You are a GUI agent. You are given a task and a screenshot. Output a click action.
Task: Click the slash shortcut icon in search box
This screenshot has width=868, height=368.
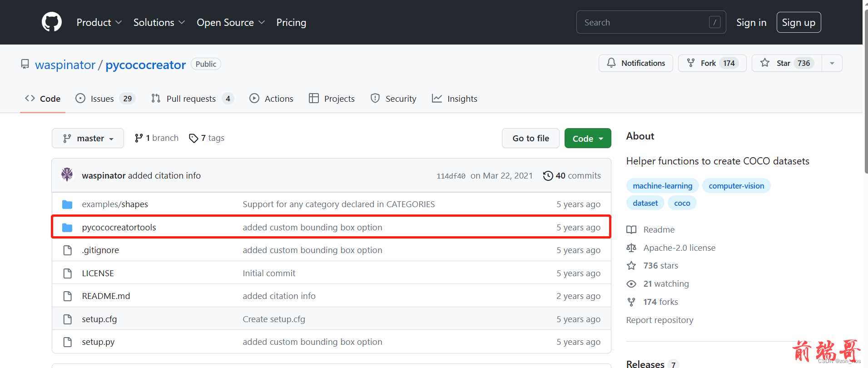click(x=714, y=22)
